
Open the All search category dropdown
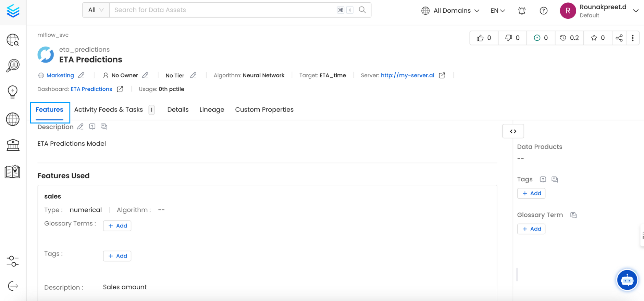tap(96, 10)
